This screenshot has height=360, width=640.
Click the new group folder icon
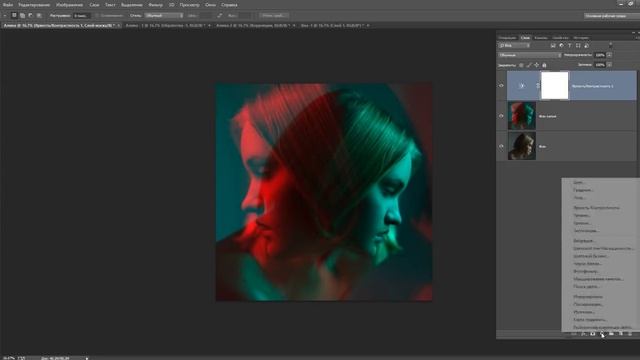611,334
